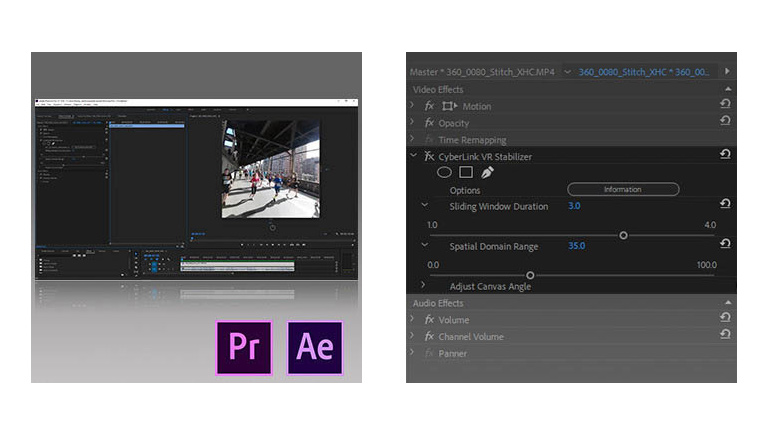Select the rectangle mask tool
The width and height of the screenshot is (770, 435).
(465, 172)
